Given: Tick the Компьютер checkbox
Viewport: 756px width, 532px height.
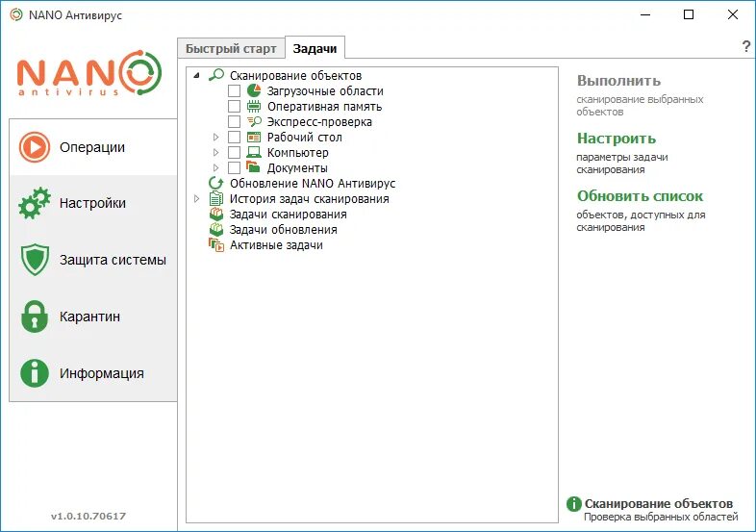Looking at the screenshot, I should (x=234, y=152).
